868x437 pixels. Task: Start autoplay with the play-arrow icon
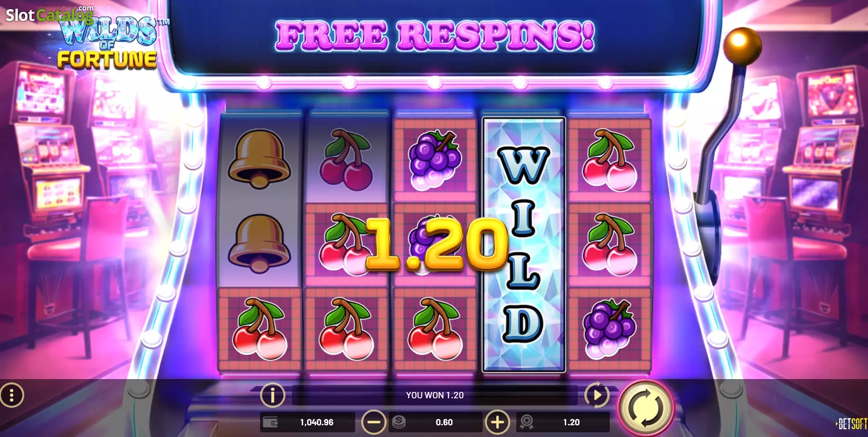pos(597,395)
